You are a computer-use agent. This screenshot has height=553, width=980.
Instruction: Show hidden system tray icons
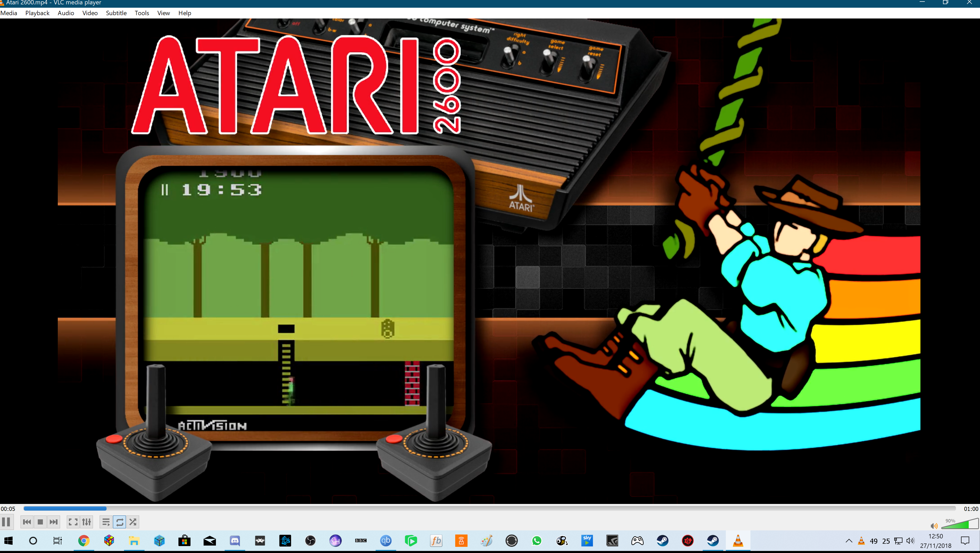pos(849,541)
